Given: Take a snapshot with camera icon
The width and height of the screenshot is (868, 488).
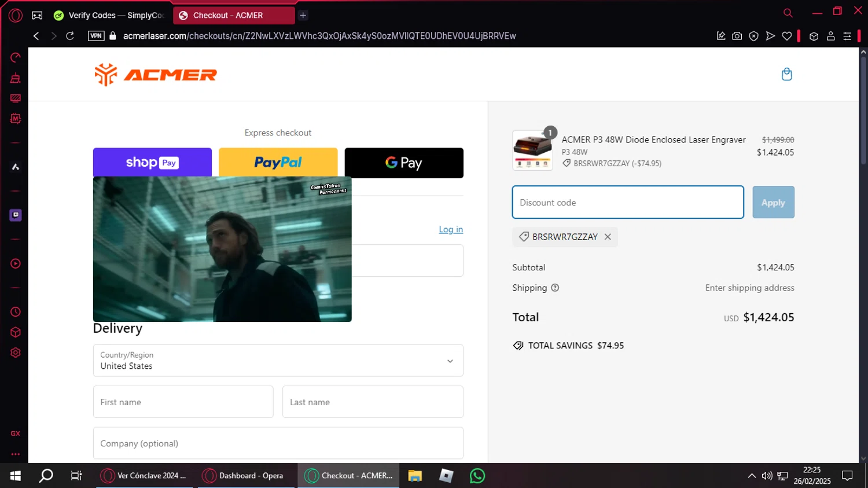Looking at the screenshot, I should pyautogui.click(x=737, y=36).
